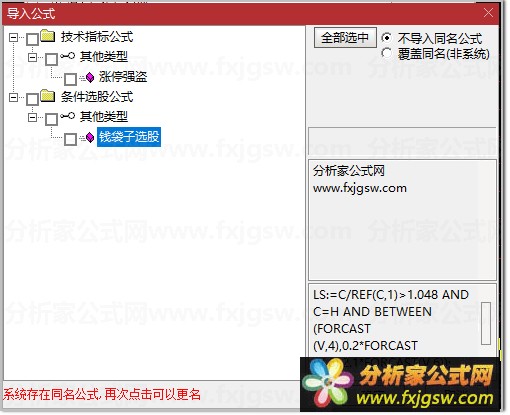
Task: Select the 涨停强盗 formula item
Action: pyautogui.click(x=123, y=77)
